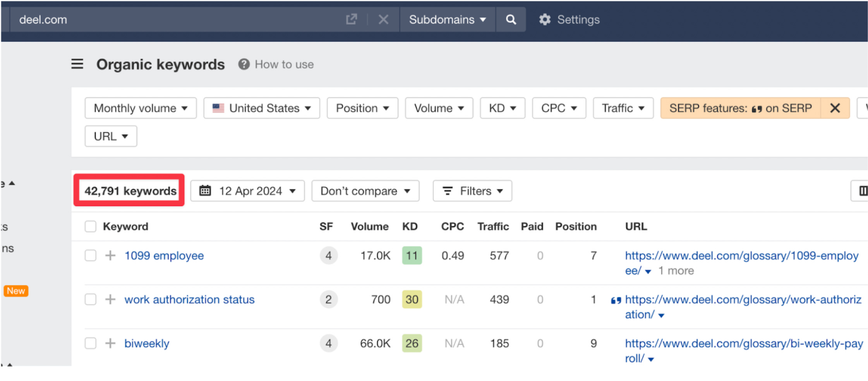Open the Volume filter dropdown
868x381 pixels.
click(439, 108)
